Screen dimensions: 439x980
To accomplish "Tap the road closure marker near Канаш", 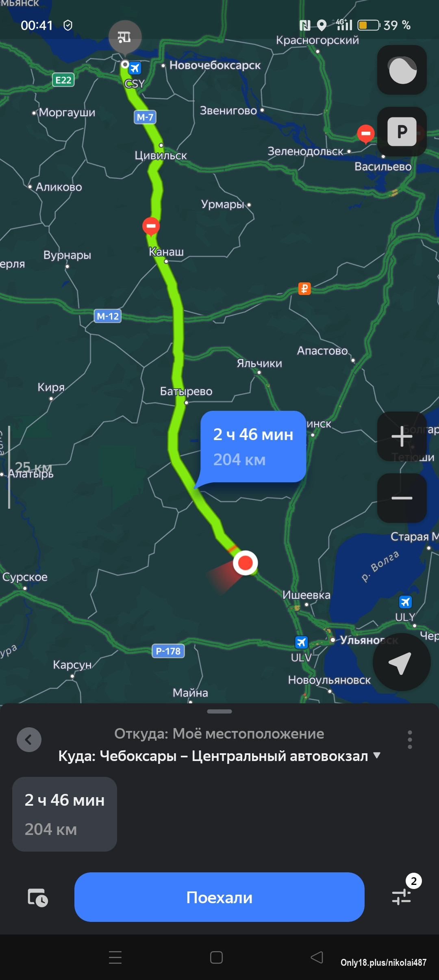I will 151,226.
